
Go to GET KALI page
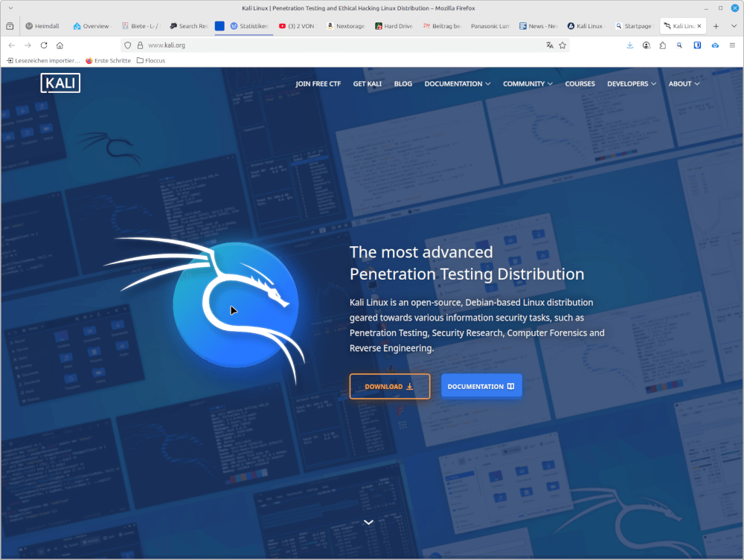368,84
